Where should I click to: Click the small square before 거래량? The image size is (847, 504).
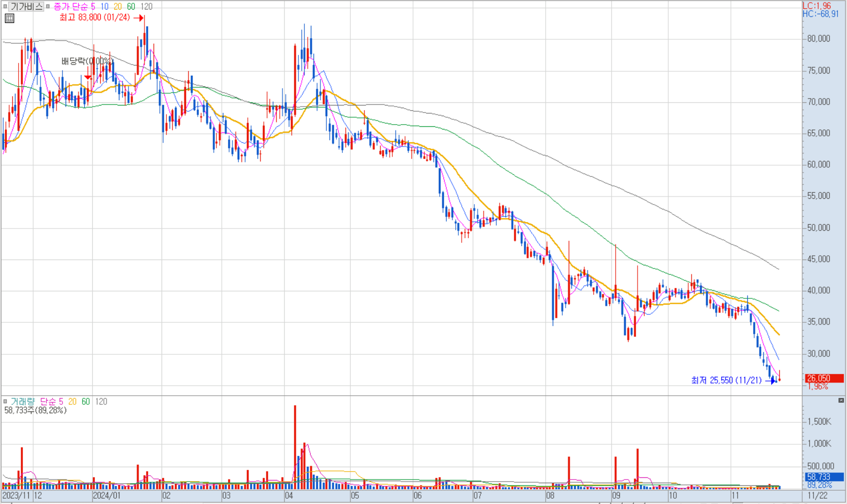5,402
